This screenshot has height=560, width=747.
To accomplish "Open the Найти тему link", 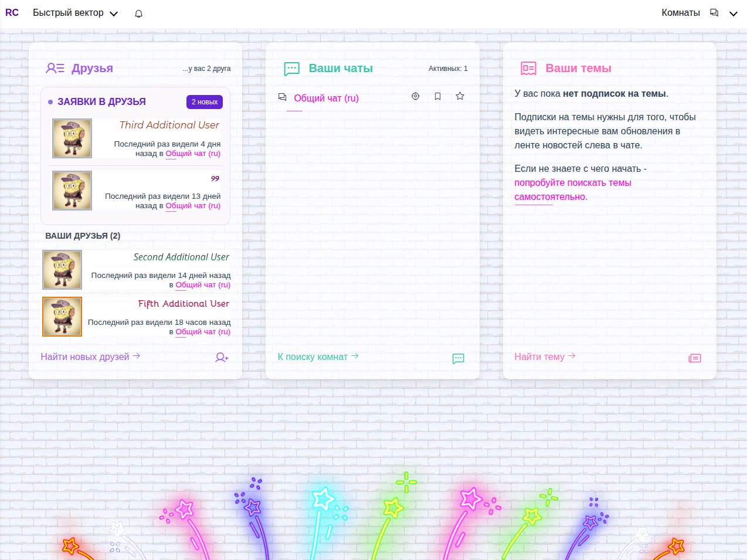I will 545,357.
